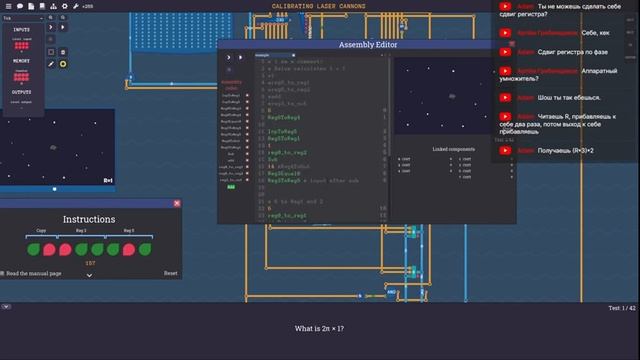Open the document page icon in top bar

point(31,6)
